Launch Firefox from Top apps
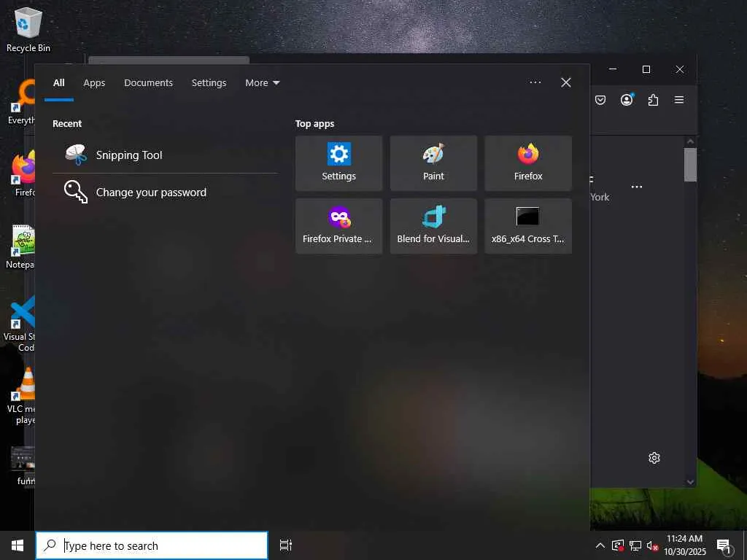 528,163
